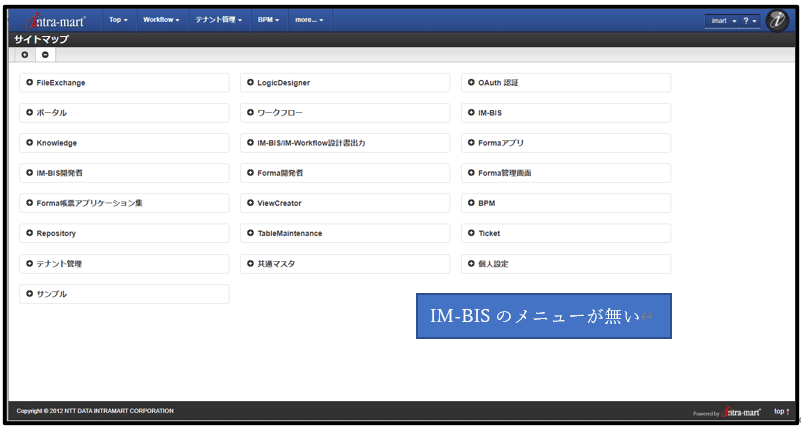This screenshot has width=801, height=427.
Task: Click the intra-mart logo in header
Action: (x=56, y=20)
